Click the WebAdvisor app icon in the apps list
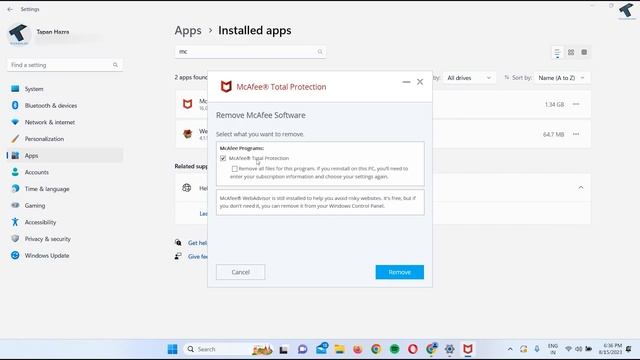This screenshot has width=640, height=360. point(187,134)
